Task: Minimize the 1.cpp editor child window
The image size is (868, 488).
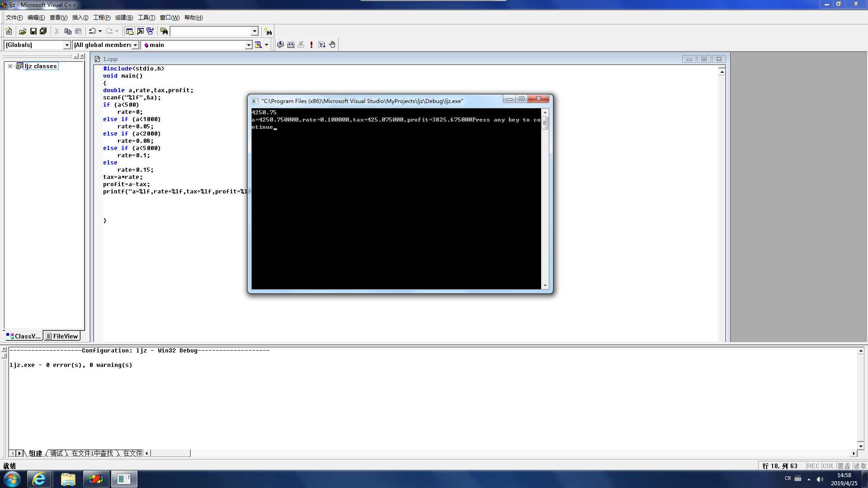Action: pyautogui.click(x=689, y=59)
